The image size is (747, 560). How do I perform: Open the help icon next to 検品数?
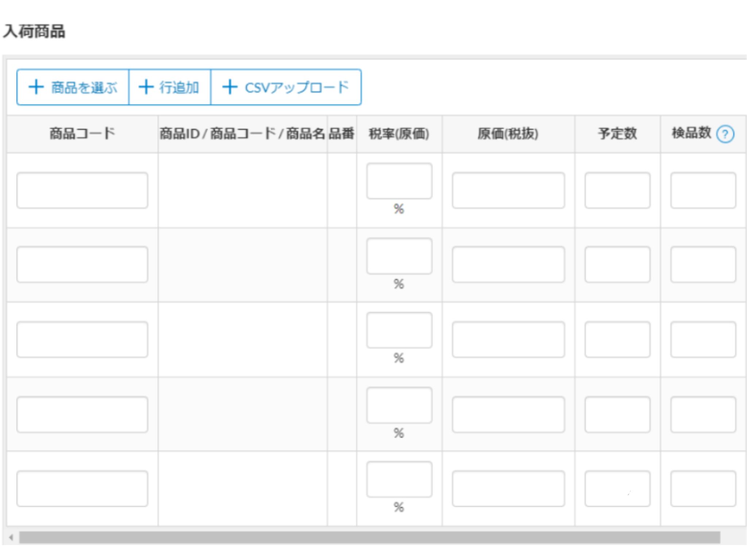point(725,134)
